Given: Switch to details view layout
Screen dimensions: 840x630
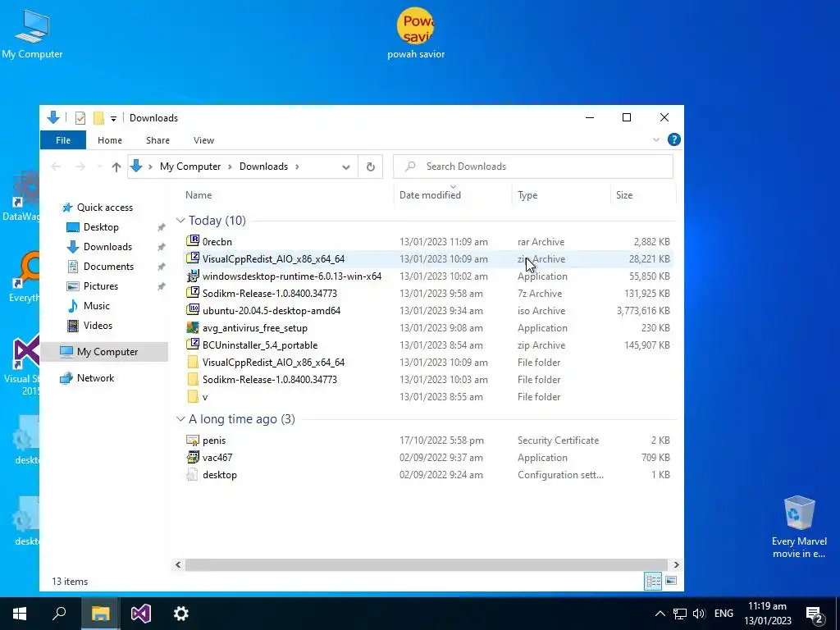Looking at the screenshot, I should click(x=653, y=581).
